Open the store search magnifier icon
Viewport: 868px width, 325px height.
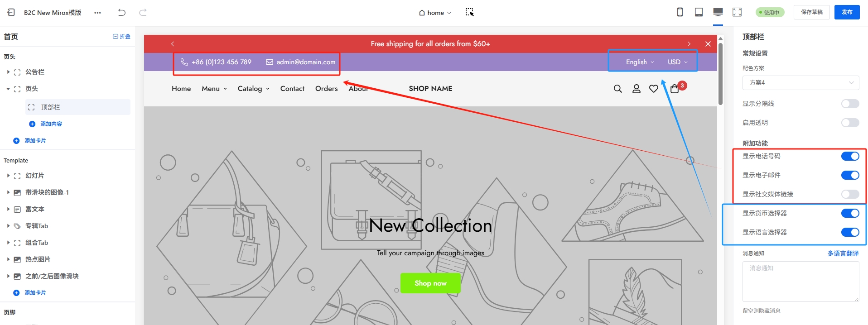(617, 89)
